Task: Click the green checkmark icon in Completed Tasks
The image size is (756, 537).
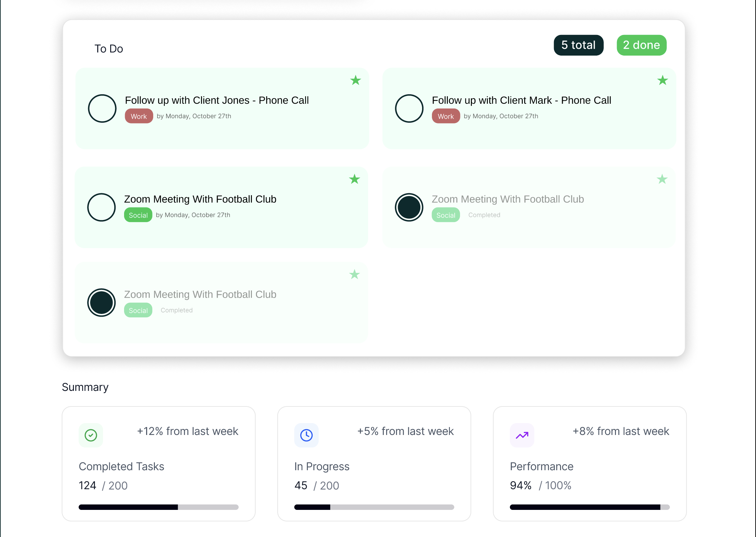Action: pos(91,435)
